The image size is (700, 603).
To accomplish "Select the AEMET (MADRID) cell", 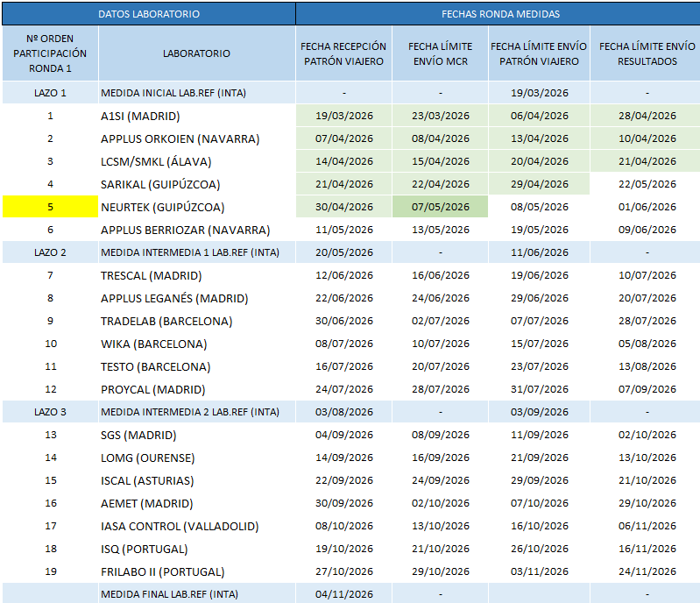I will coord(196,503).
